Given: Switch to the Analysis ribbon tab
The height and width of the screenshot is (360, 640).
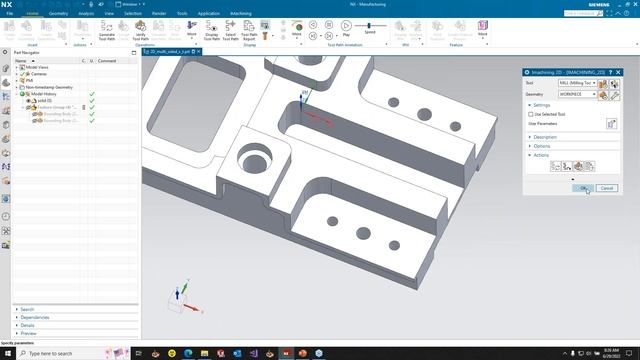Looking at the screenshot, I should [86, 13].
